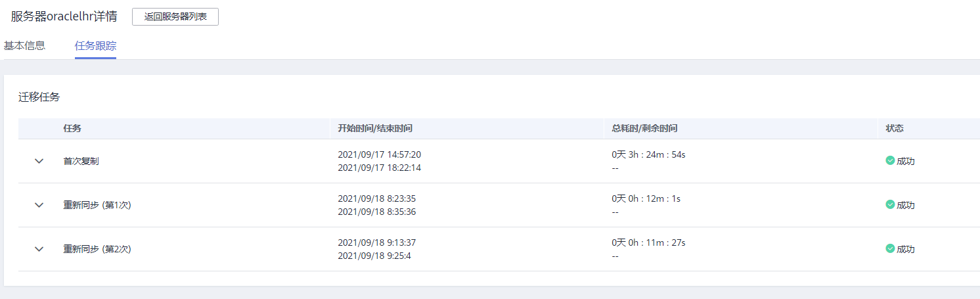Click green success icon for 重新同步 (第2次)
This screenshot has width=980, height=299.
(x=890, y=248)
